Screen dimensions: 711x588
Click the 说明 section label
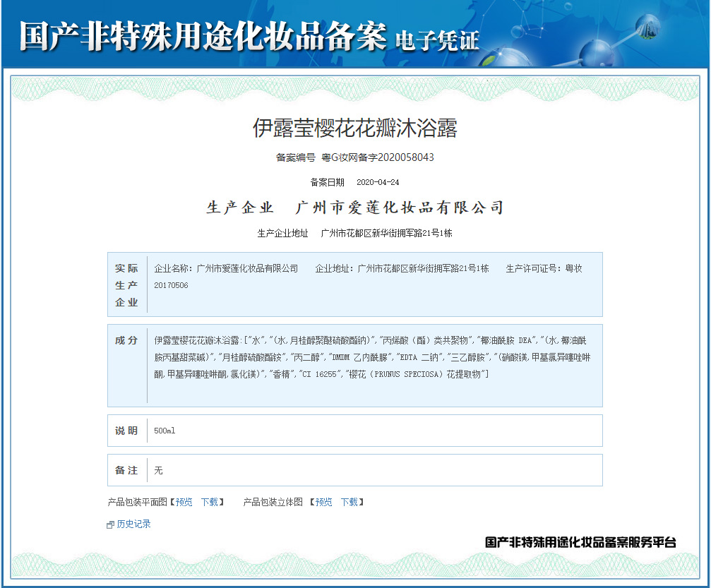(x=126, y=431)
